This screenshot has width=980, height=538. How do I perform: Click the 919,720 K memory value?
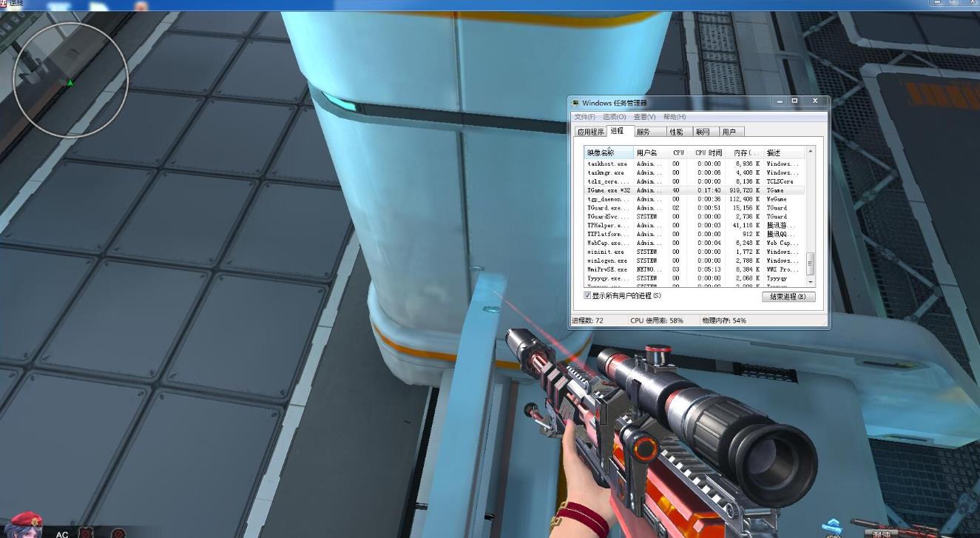744,190
